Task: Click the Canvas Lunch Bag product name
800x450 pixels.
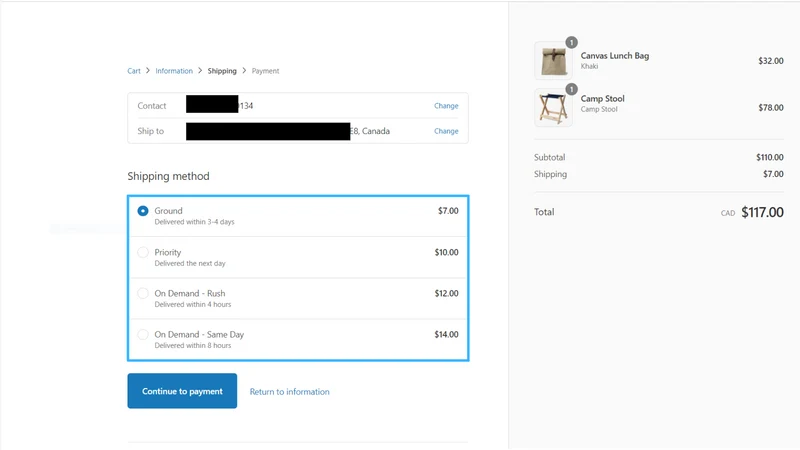Action: pyautogui.click(x=615, y=56)
